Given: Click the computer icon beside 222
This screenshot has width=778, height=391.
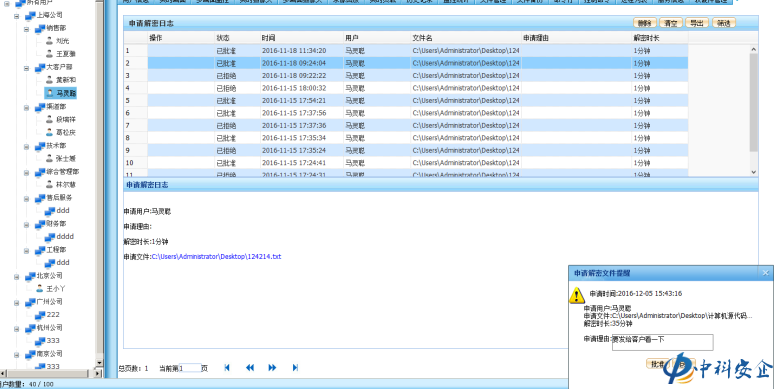Looking at the screenshot, I should [40, 315].
